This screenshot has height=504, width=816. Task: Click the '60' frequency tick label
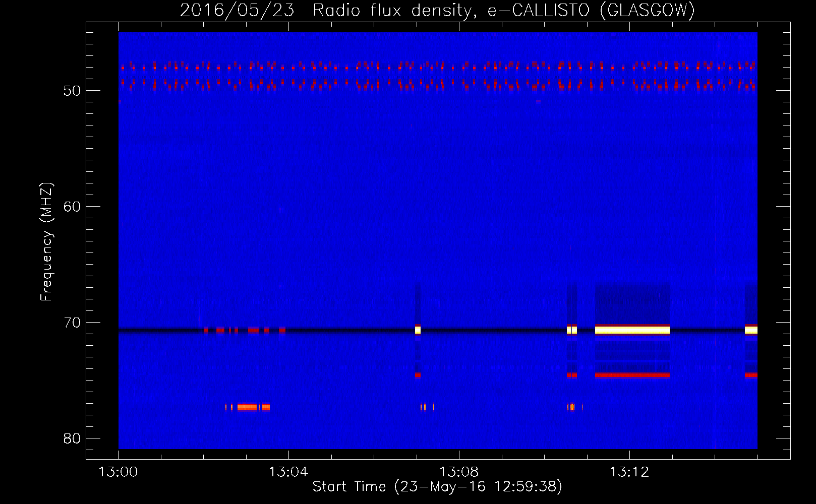pyautogui.click(x=72, y=207)
